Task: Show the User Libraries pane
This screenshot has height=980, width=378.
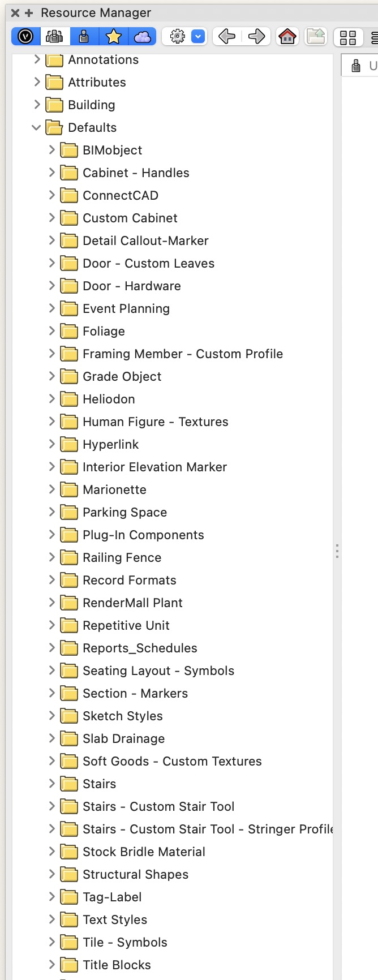Action: click(84, 36)
